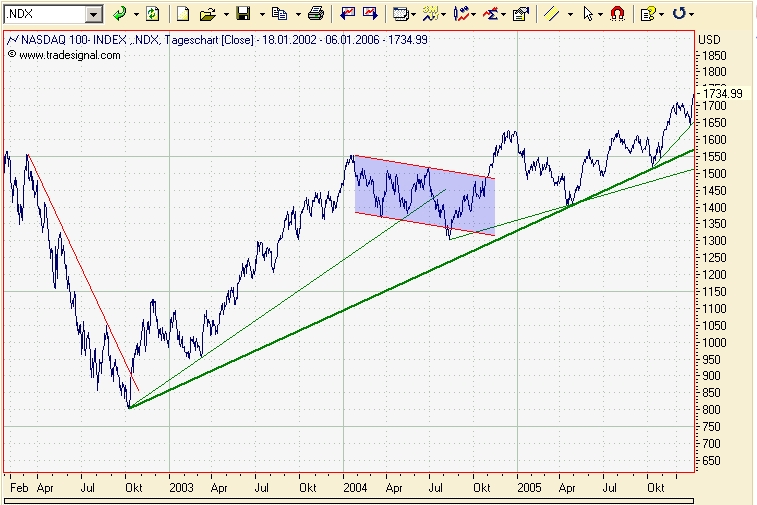
Task: Click the 1000 price axis label
Action: tap(714, 343)
